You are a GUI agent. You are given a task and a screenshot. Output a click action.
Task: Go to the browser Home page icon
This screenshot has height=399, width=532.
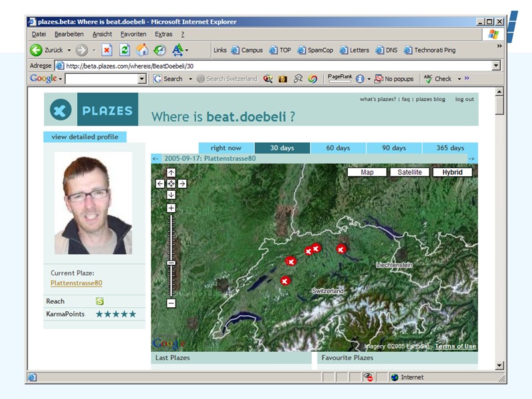(142, 50)
